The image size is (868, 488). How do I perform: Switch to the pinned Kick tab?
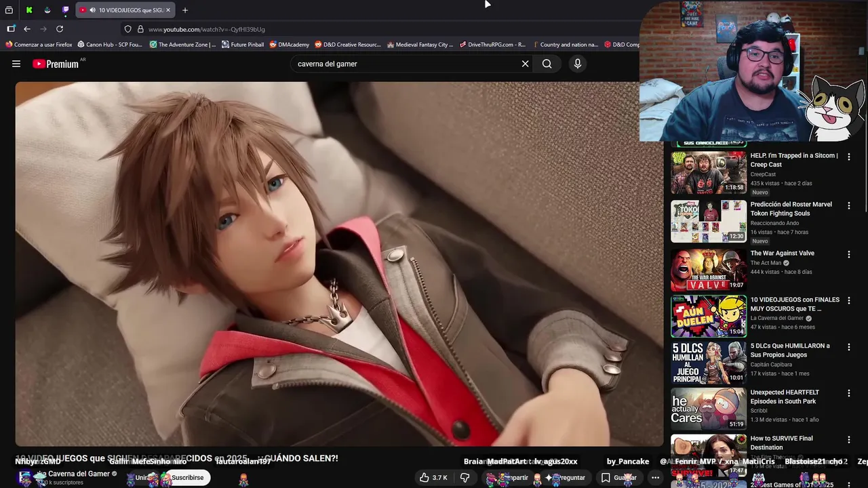29,10
